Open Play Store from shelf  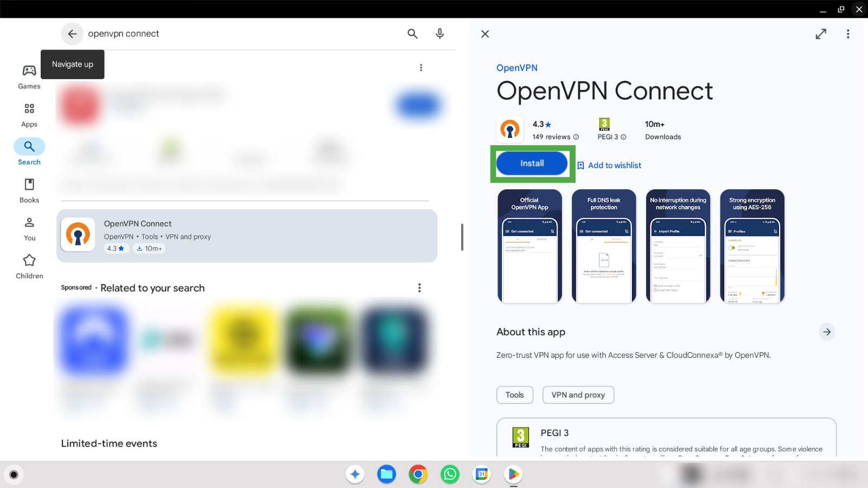click(513, 474)
